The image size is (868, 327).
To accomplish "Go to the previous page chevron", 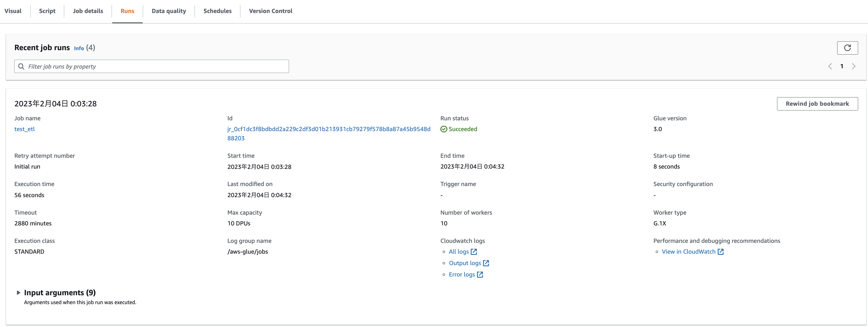I will coord(830,66).
